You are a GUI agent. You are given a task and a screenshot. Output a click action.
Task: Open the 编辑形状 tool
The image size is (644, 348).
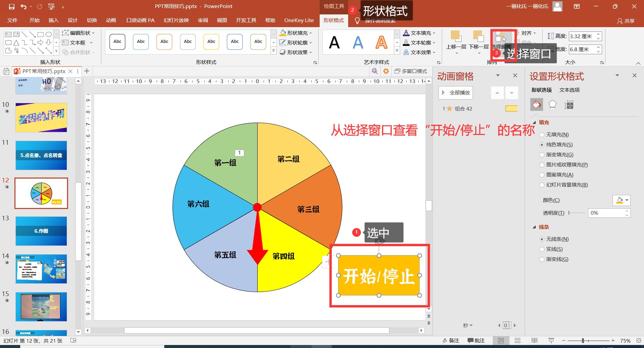click(x=77, y=33)
